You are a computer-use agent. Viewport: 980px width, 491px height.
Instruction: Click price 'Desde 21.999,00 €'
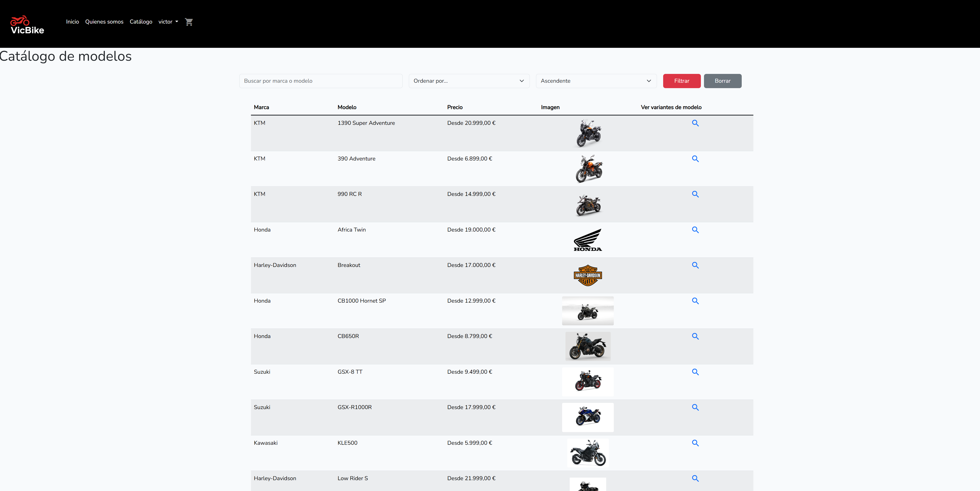[x=471, y=478]
